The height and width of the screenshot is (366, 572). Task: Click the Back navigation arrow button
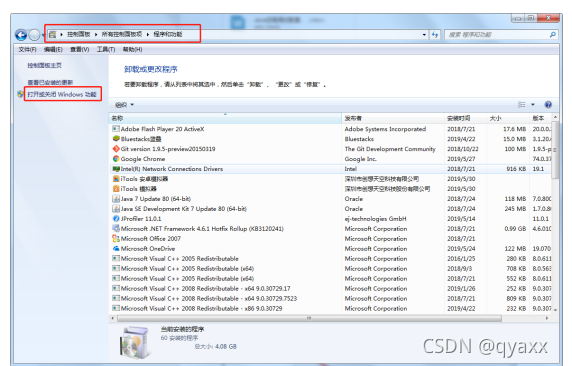(21, 35)
